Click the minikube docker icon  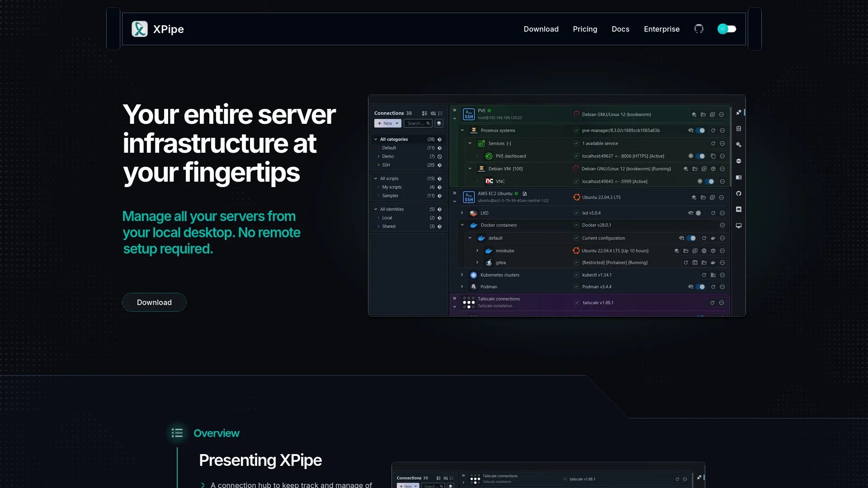coord(489,251)
